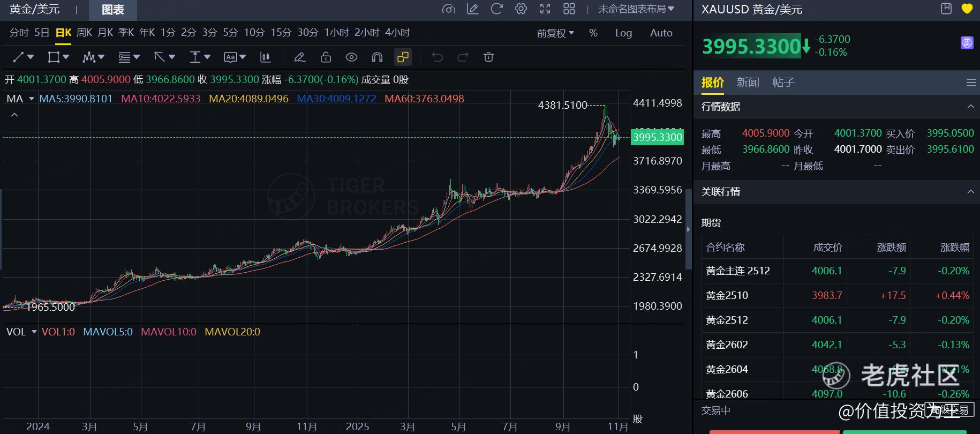Screen dimensions: 980x434
Task: Collapse the 行情数据 section
Action: 970,107
